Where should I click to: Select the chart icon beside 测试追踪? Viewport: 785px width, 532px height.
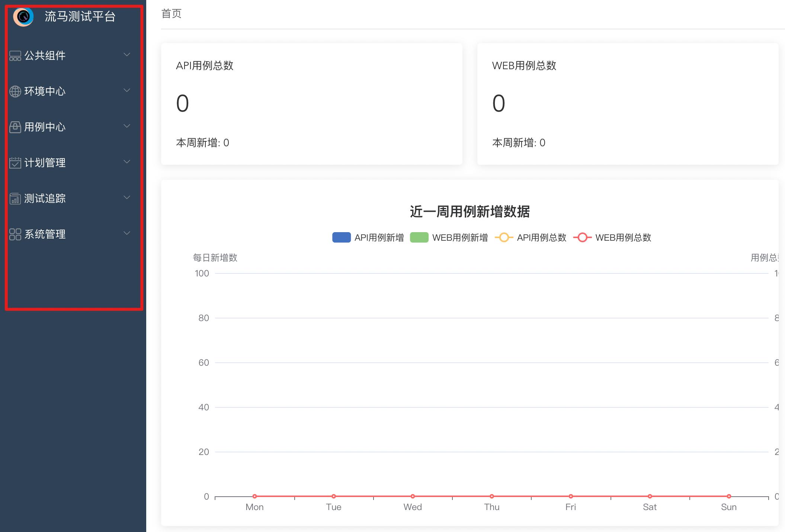coord(15,199)
